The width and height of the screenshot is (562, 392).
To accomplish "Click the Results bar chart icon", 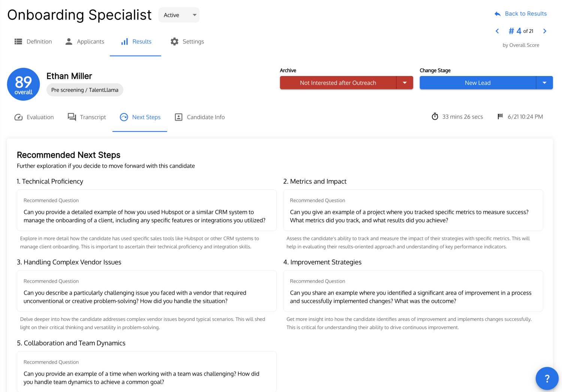I will (124, 42).
